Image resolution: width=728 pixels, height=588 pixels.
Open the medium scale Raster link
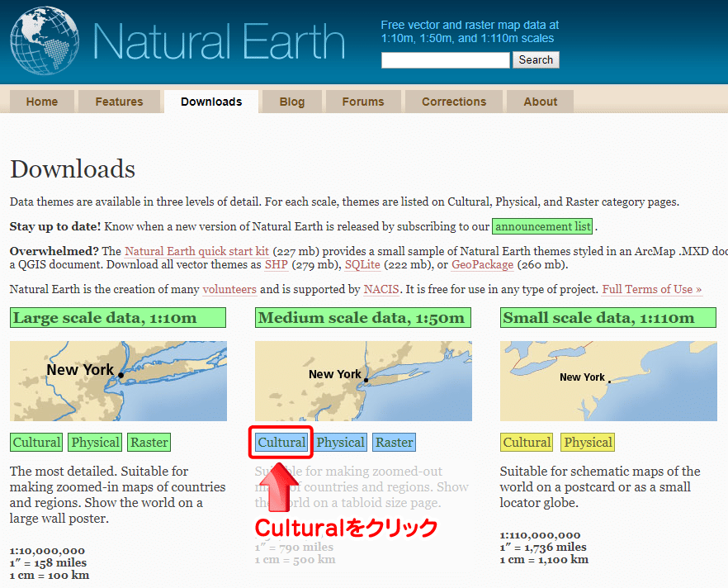(395, 442)
